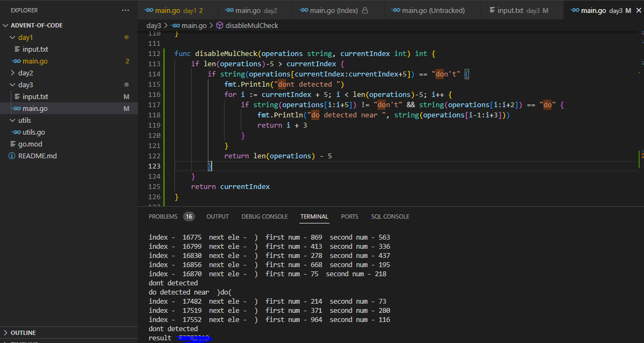The image size is (644, 343).
Task: Switch to the PORTS panel tab
Action: (x=349, y=216)
